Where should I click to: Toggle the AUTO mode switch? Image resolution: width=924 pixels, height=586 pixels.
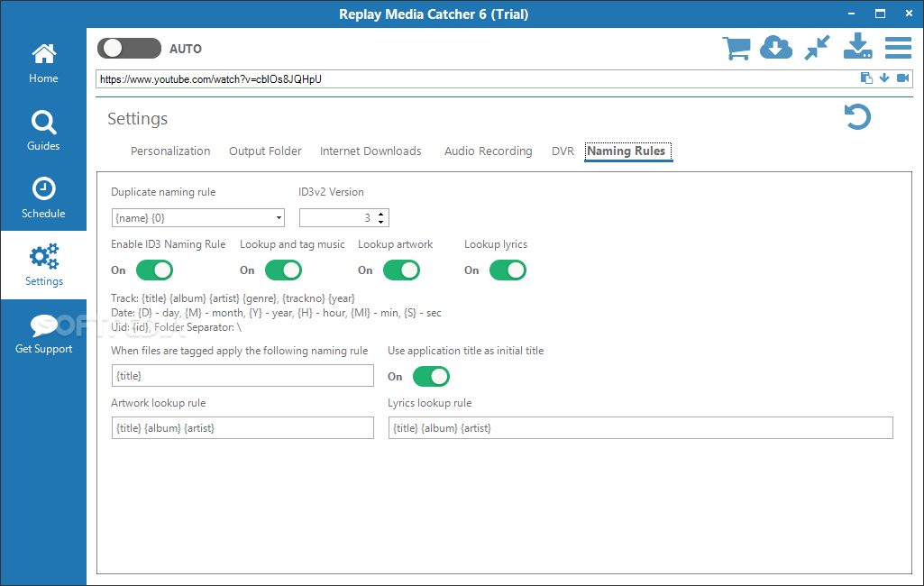[x=129, y=49]
